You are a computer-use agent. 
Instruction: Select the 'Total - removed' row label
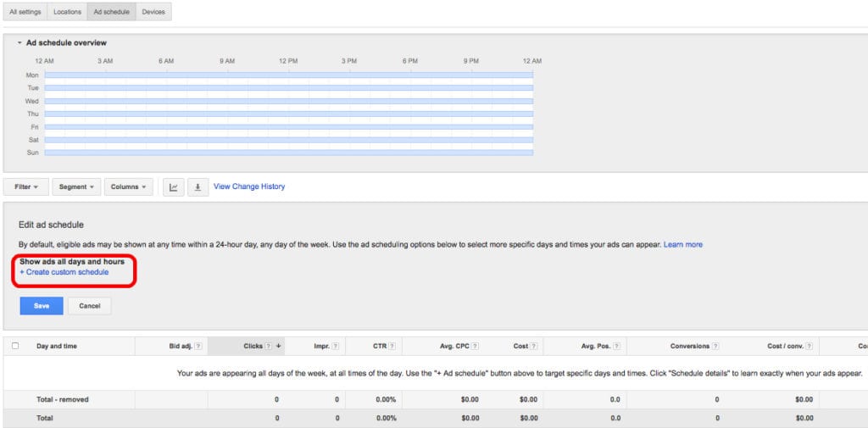[63, 399]
